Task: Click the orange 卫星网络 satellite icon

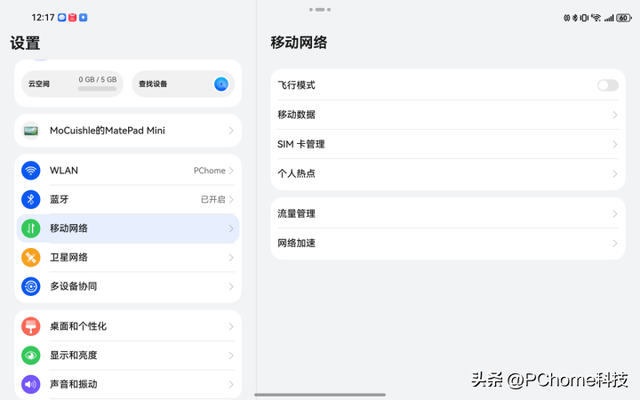Action: pyautogui.click(x=31, y=258)
